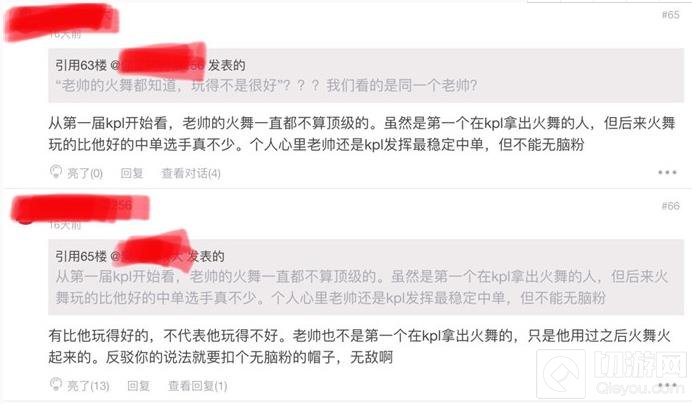
Task: Open the three-dot more menu on post #65
Action: click(x=667, y=172)
